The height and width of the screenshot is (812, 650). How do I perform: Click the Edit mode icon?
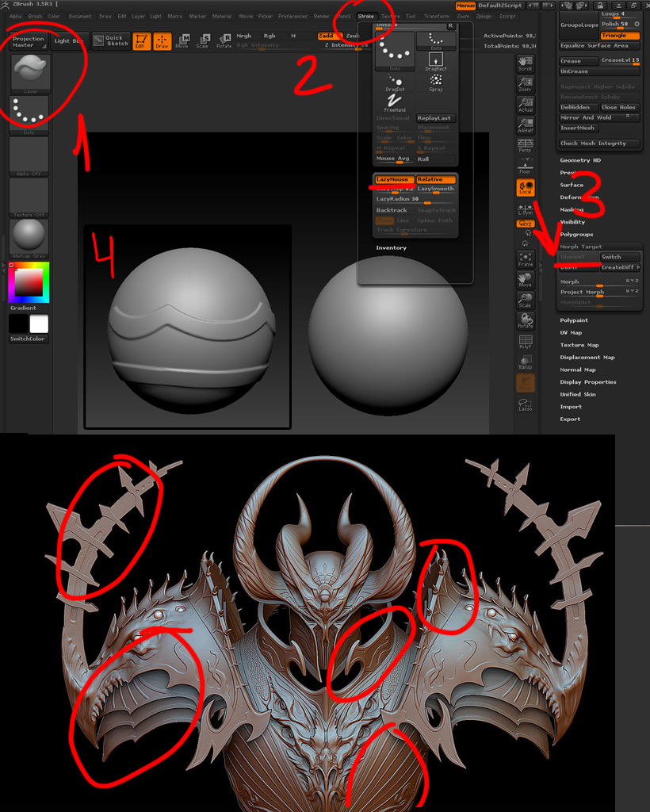coord(141,41)
